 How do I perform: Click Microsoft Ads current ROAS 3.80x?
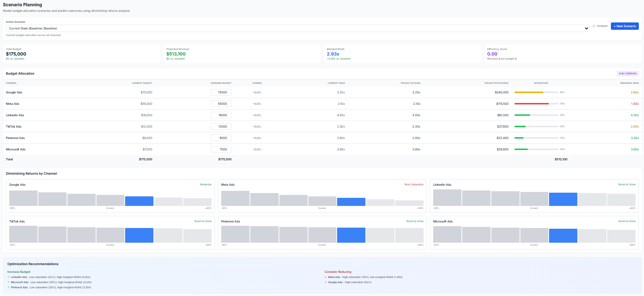click(341, 149)
